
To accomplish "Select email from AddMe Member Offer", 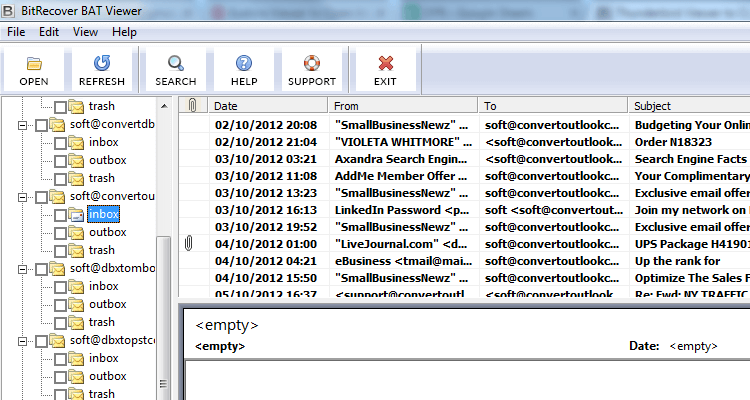I will [x=464, y=176].
